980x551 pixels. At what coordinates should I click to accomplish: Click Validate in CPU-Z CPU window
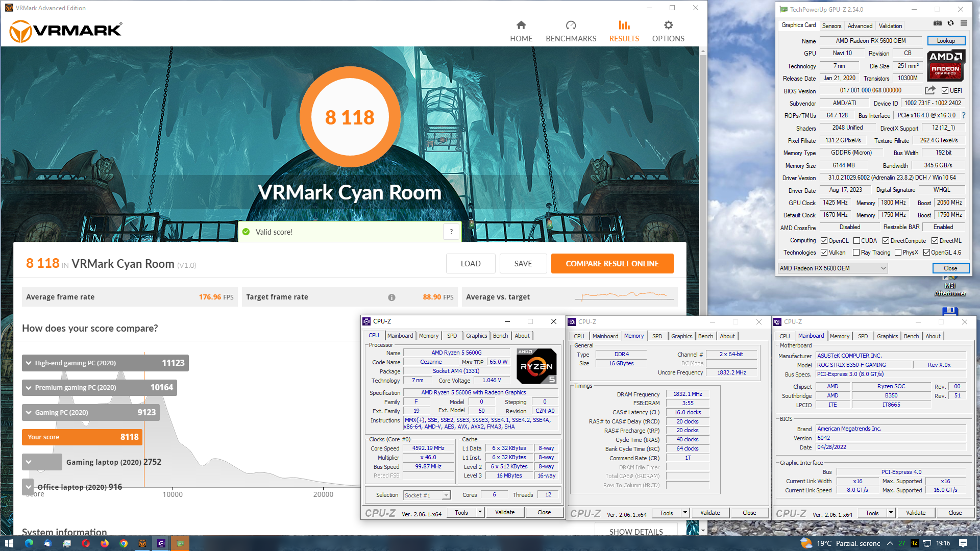(x=505, y=512)
